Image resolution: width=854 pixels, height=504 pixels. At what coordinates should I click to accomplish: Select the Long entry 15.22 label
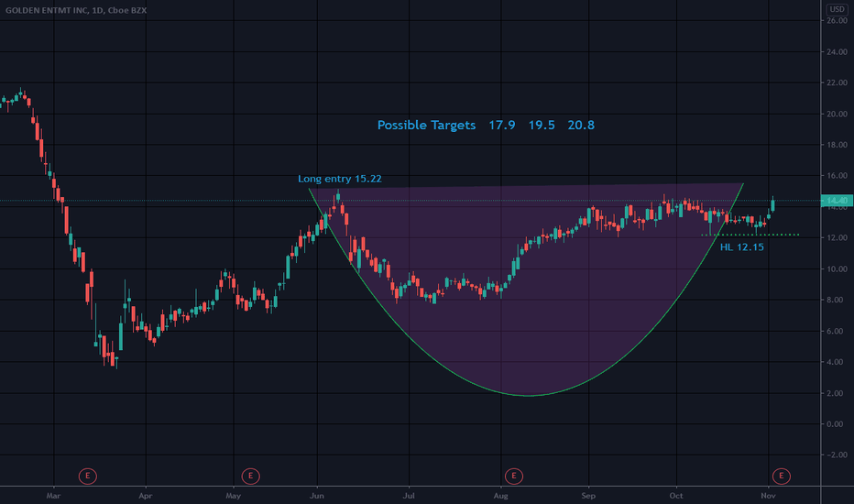(x=339, y=179)
